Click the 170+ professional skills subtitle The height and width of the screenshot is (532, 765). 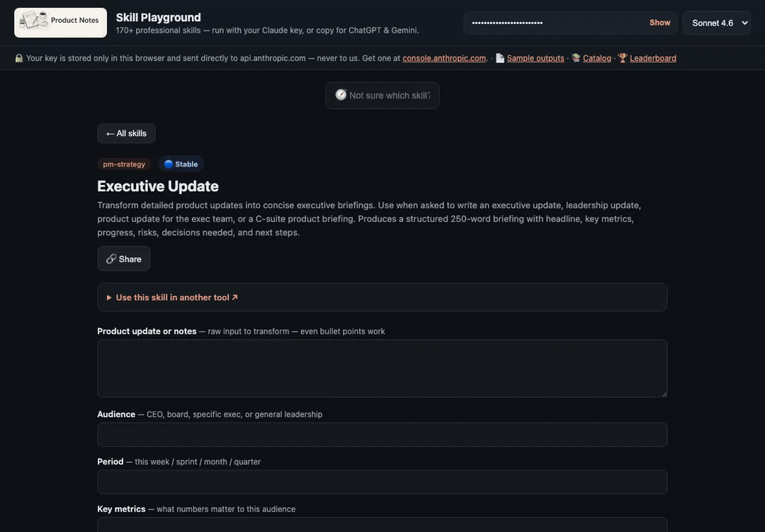pyautogui.click(x=267, y=30)
